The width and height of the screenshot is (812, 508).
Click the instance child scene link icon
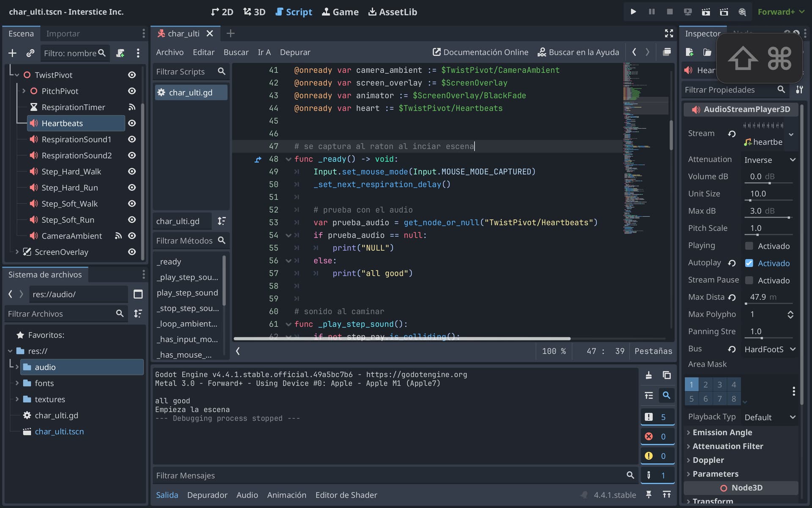click(x=30, y=53)
